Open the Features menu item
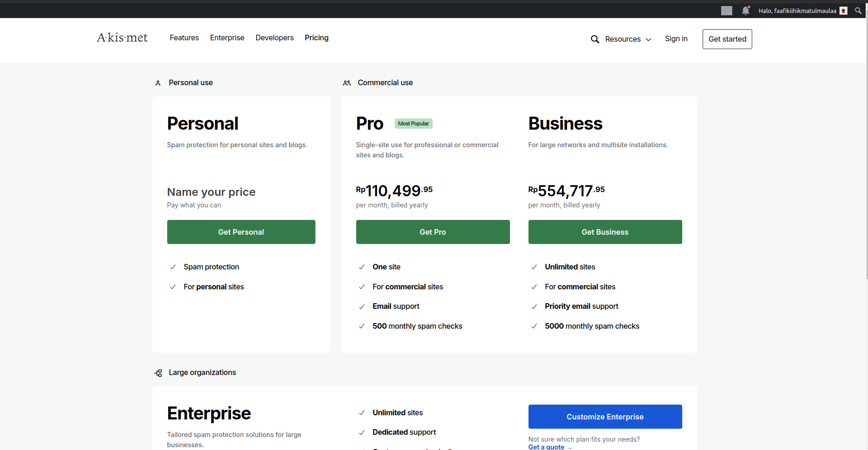868x450 pixels. (x=184, y=37)
